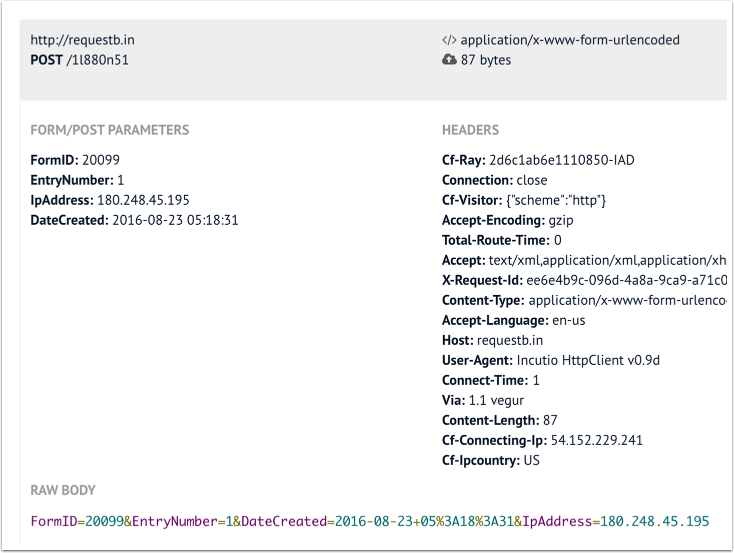The height and width of the screenshot is (553, 734).
Task: Click the User-Agent Incutio HttpClient row
Action: (551, 360)
